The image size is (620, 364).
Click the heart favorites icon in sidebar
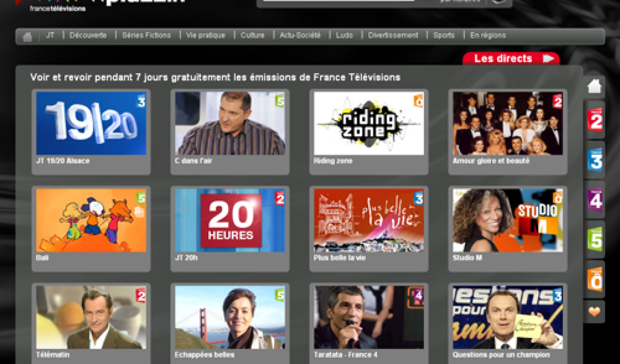tap(594, 312)
